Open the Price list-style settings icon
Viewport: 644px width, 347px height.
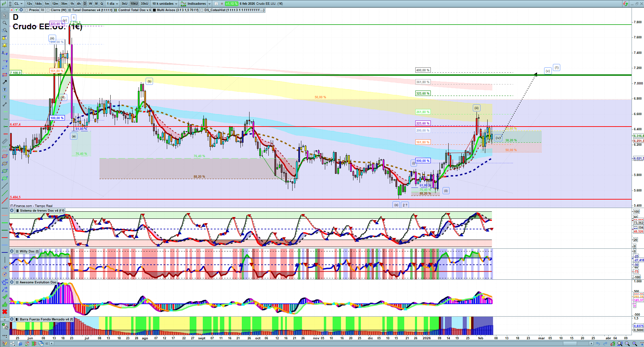pos(43,10)
